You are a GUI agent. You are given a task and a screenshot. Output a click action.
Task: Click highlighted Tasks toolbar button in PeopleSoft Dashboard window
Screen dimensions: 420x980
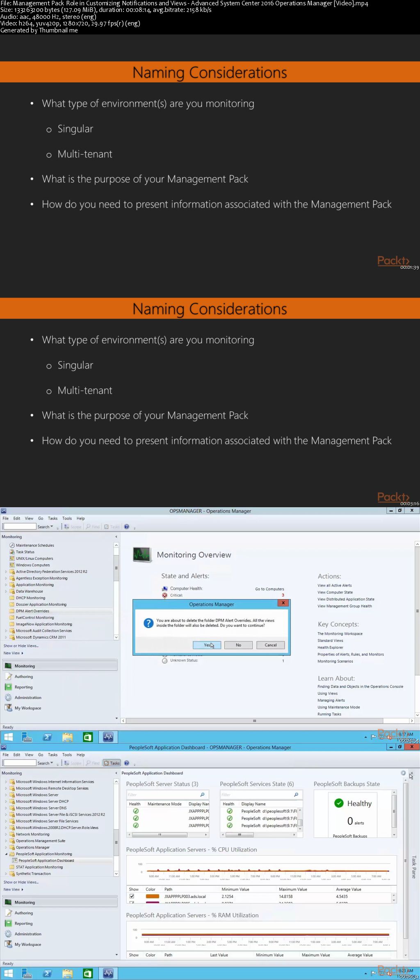(x=112, y=763)
